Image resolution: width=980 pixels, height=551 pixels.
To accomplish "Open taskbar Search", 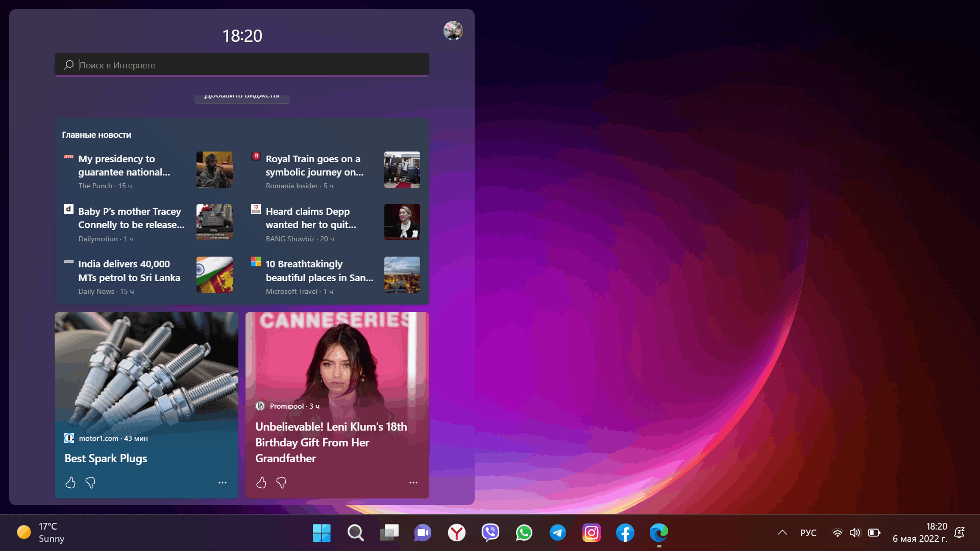I will click(x=355, y=533).
